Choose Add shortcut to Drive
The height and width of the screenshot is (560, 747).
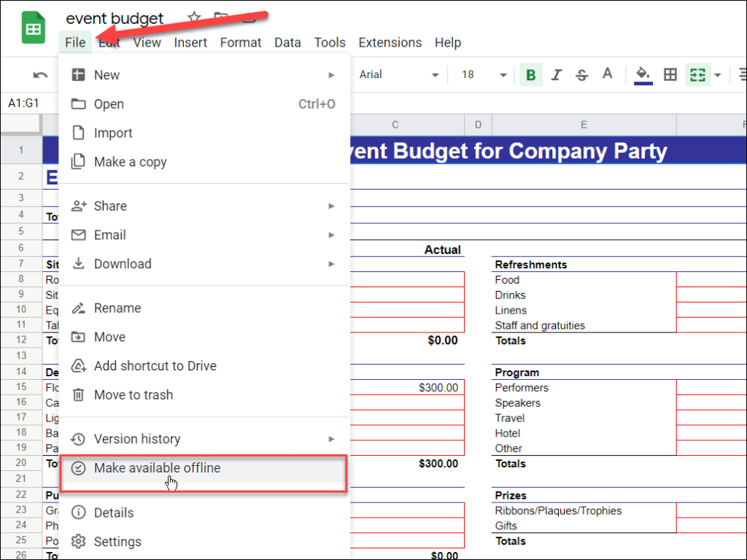click(204, 366)
